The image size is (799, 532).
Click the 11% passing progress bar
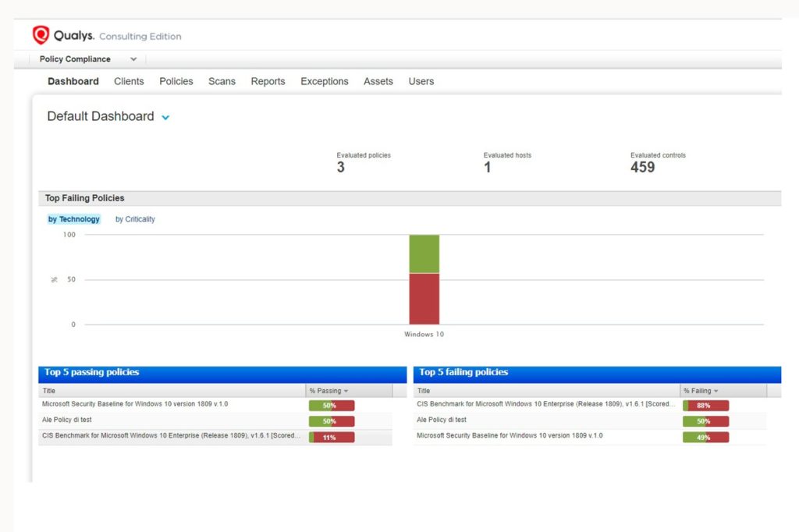(332, 437)
